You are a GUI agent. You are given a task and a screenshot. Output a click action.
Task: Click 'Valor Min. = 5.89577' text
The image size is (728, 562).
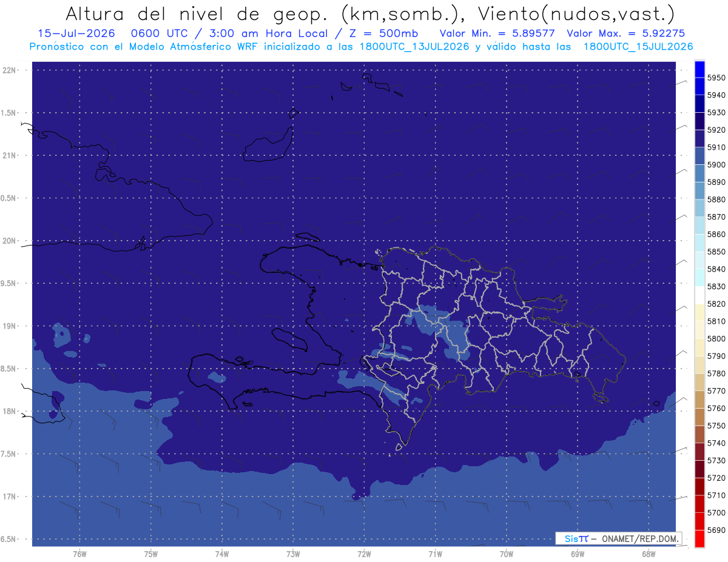[497, 33]
